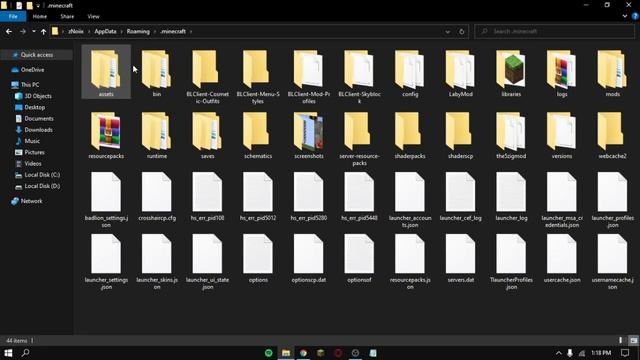Select the screenshots folder
Image resolution: width=640 pixels, height=360 pixels.
tap(309, 135)
